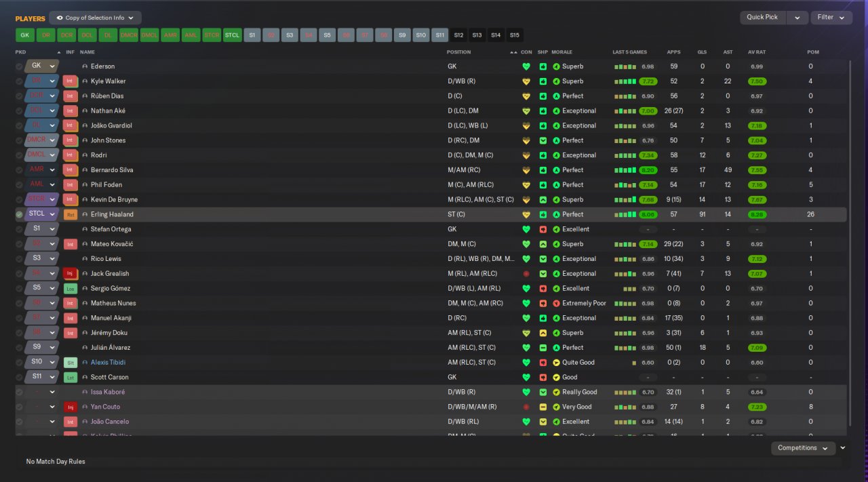Click Bernardo Silva's last 5 games form bars
The height and width of the screenshot is (482, 868).
[x=625, y=170]
